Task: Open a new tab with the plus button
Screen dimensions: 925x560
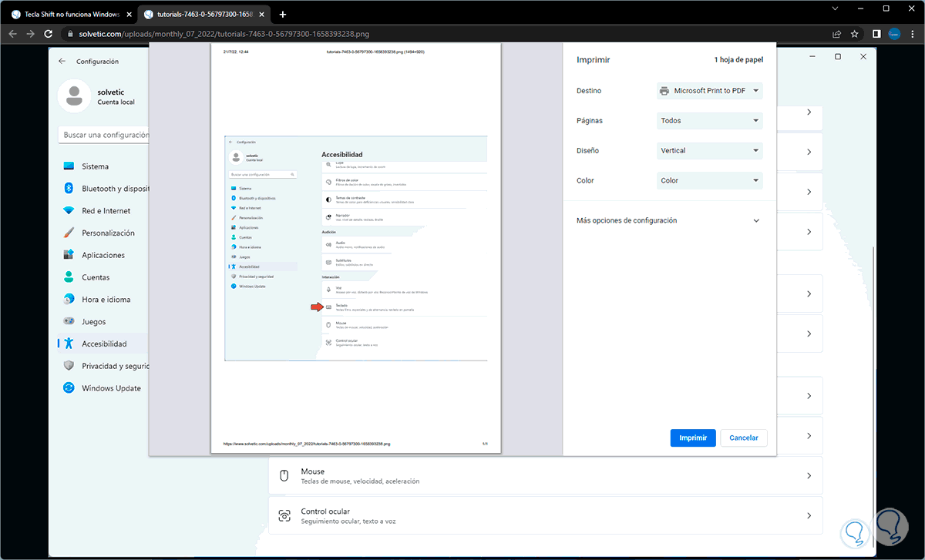Action: tap(283, 14)
